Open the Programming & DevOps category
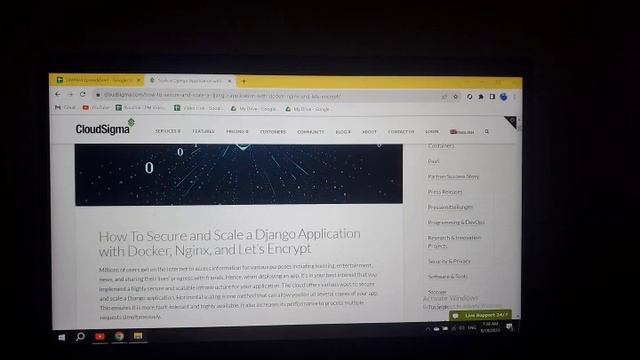Screen dimensions: 640x360 point(456,222)
